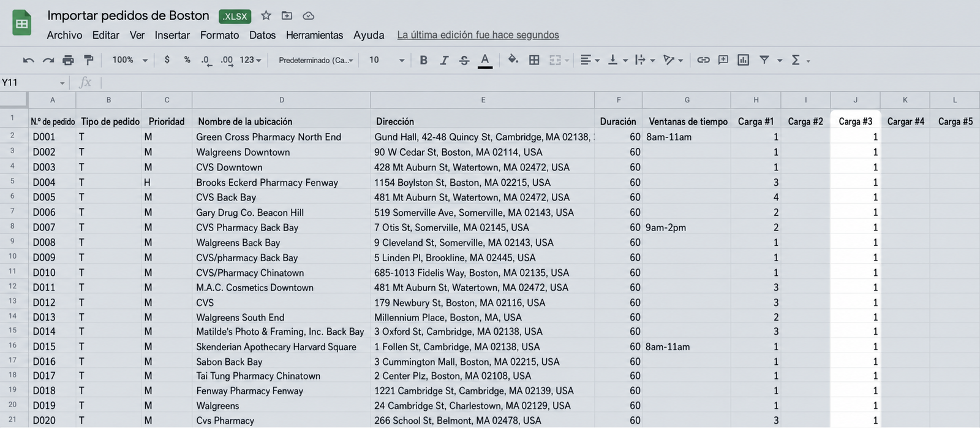Viewport: 980px width, 428px height.
Task: Select column J header
Action: pos(855,100)
